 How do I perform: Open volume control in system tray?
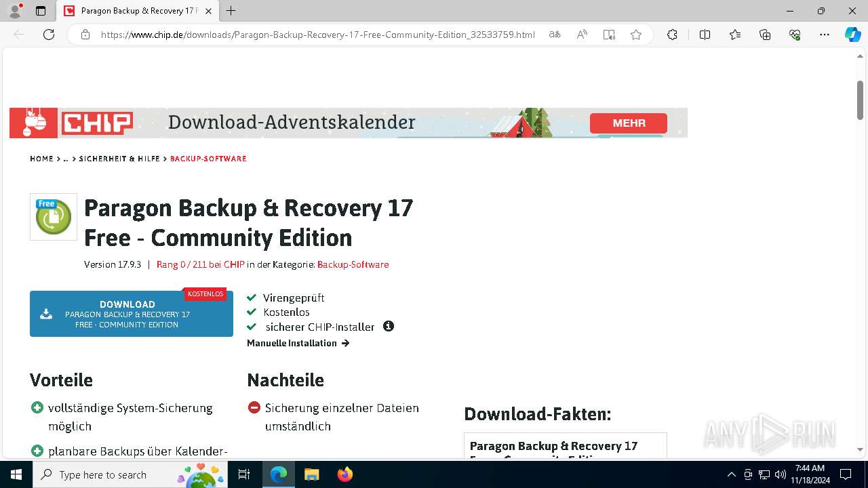click(781, 474)
